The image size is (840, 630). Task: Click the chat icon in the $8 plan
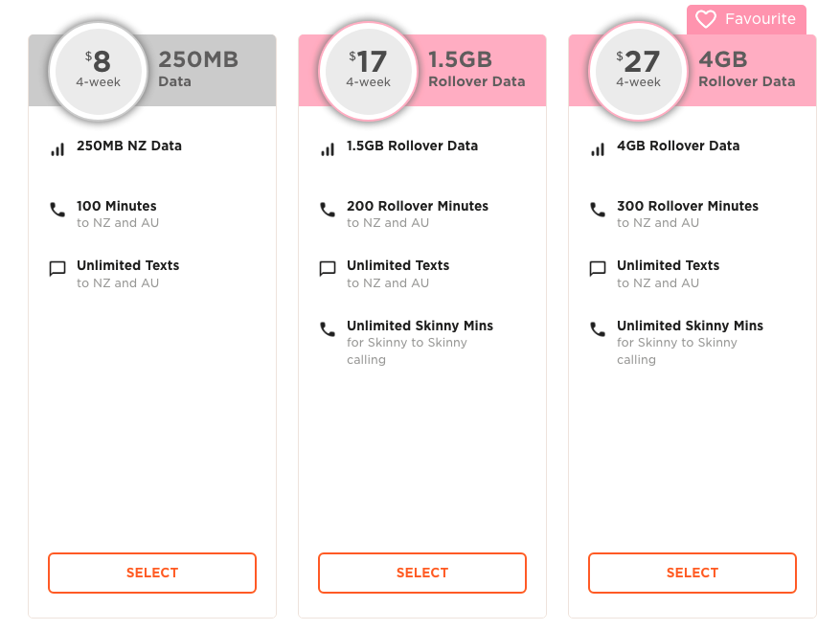(x=57, y=269)
